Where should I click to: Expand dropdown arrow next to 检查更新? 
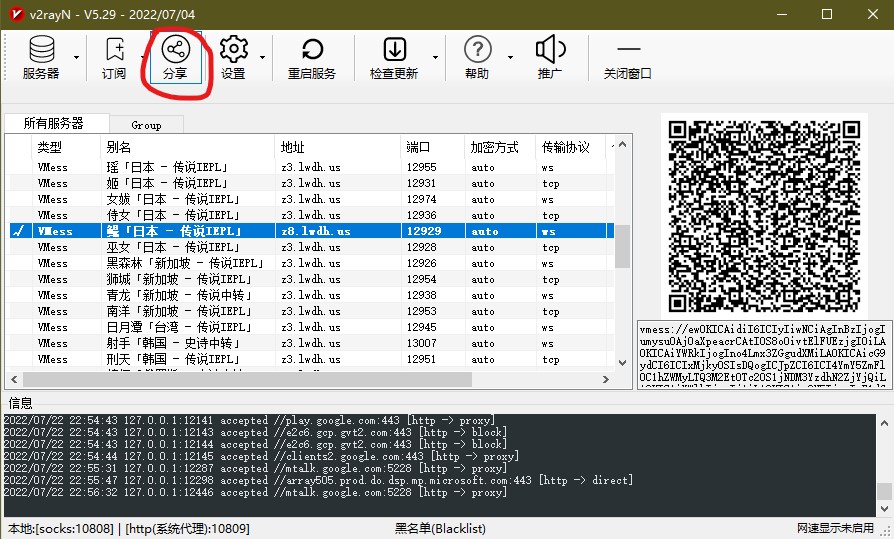tap(435, 58)
